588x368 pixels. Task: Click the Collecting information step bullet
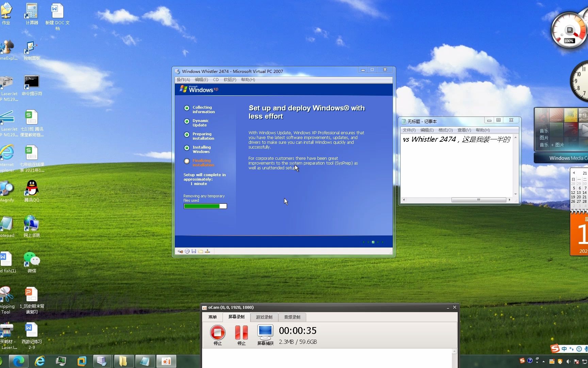pyautogui.click(x=187, y=108)
